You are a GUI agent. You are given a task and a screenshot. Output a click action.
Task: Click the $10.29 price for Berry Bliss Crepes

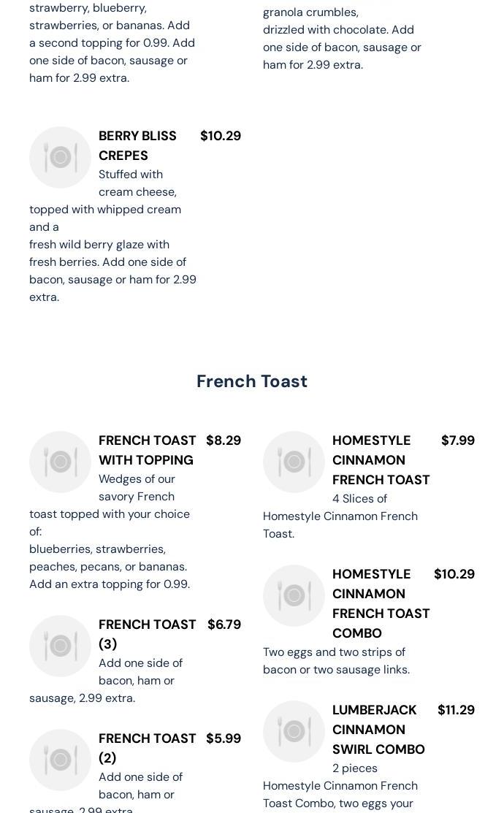(221, 136)
